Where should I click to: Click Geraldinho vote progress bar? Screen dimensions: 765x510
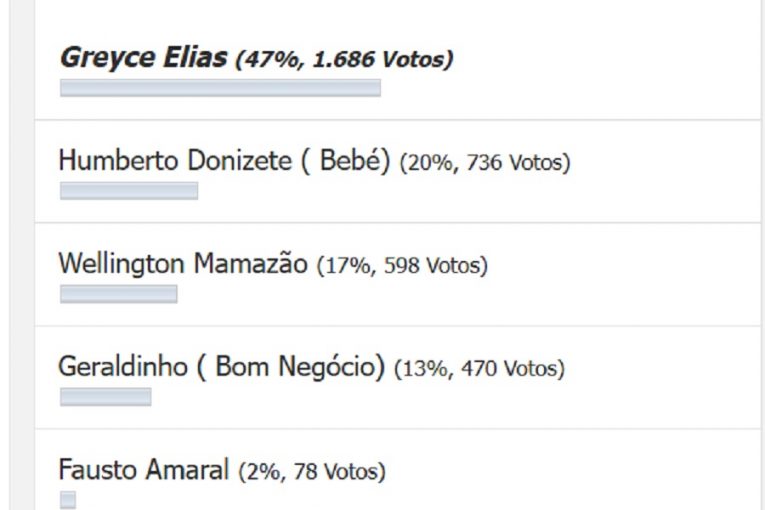105,397
